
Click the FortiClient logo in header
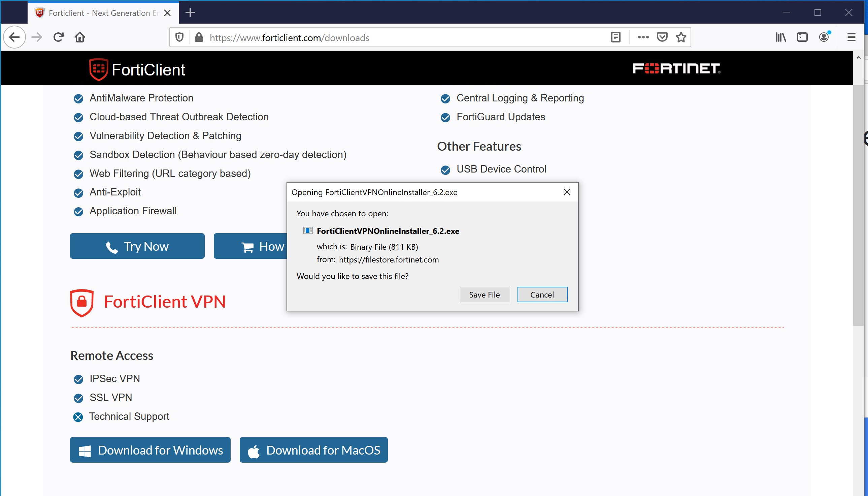pyautogui.click(x=137, y=69)
